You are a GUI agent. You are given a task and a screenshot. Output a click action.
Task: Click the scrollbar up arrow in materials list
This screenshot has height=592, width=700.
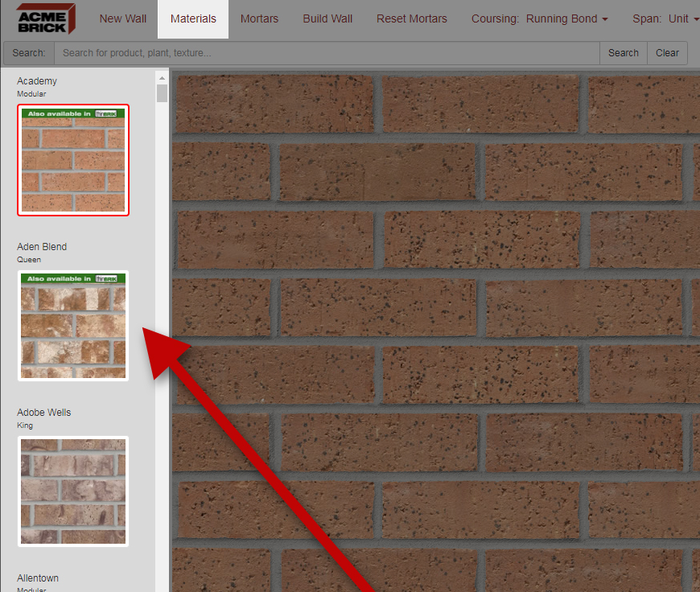coord(162,78)
